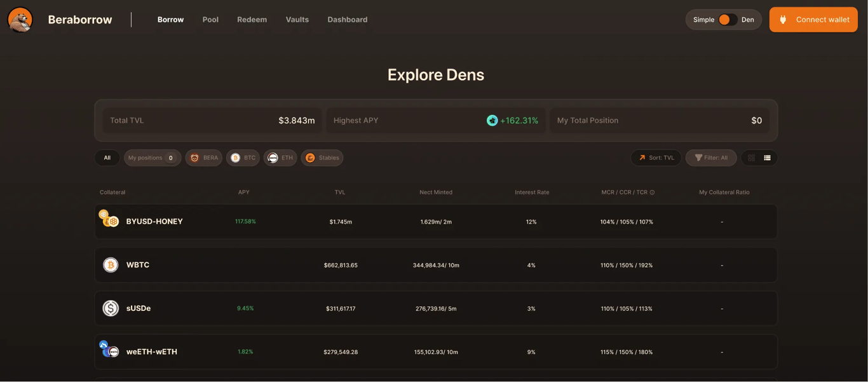Show My positions filter

coord(153,158)
